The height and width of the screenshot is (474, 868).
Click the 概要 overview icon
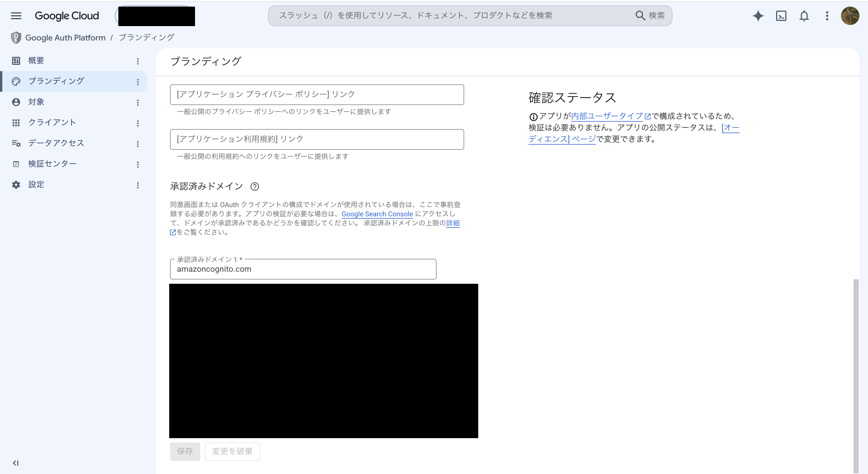point(16,61)
